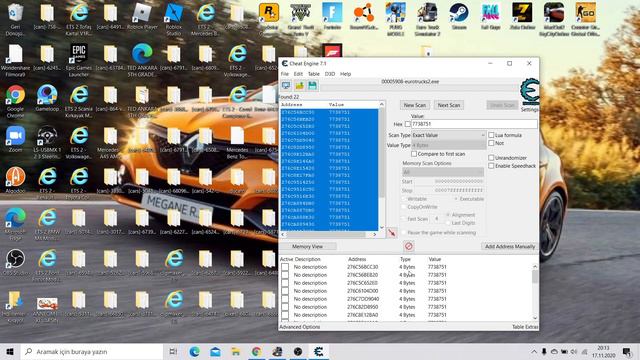Screen dimensions: 640x360
Task: Launch Epic Games Launcher shortcut
Action: click(x=79, y=60)
